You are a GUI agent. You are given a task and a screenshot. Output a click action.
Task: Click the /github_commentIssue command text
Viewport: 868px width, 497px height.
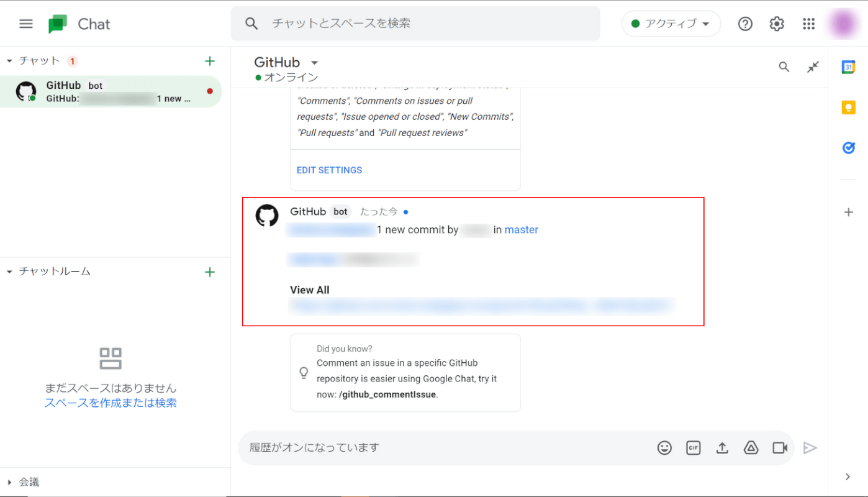[388, 394]
